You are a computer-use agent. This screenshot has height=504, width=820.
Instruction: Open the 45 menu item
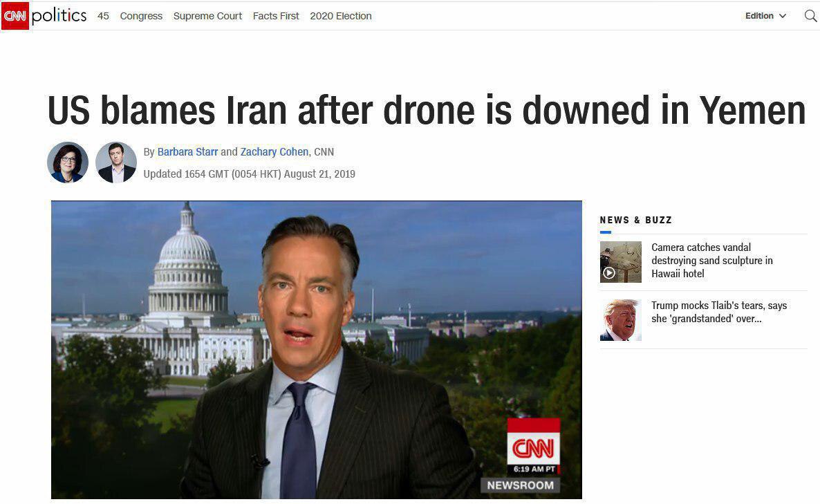pyautogui.click(x=103, y=16)
